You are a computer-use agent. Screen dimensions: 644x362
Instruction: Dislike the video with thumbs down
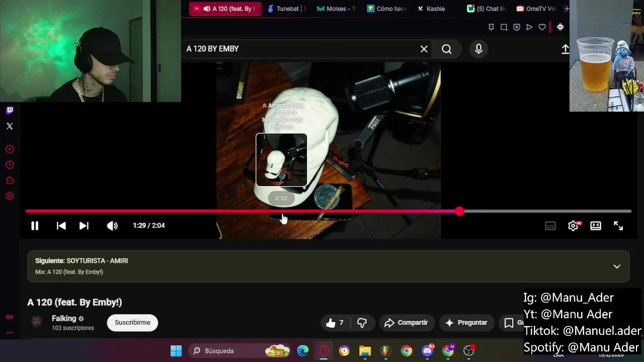click(362, 323)
